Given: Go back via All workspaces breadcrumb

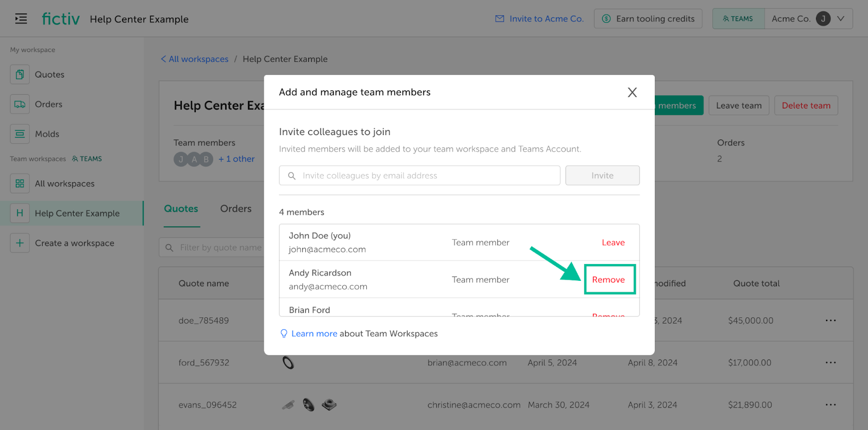Looking at the screenshot, I should tap(195, 59).
